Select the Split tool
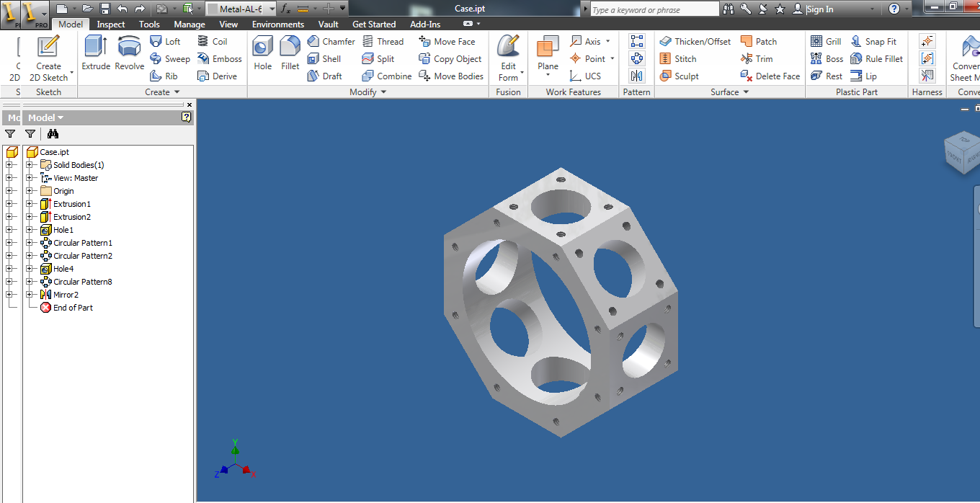This screenshot has height=503, width=980. [378, 59]
